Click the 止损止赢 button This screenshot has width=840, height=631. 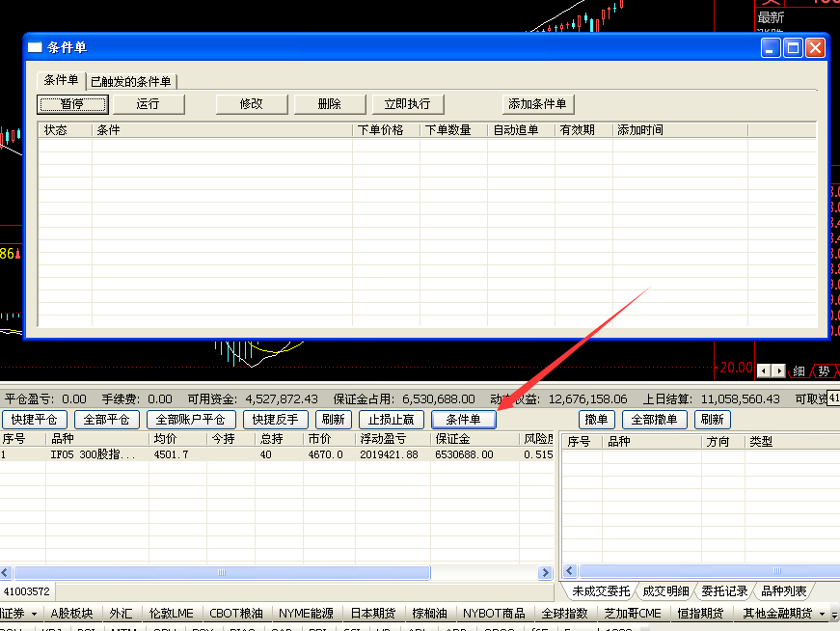click(x=391, y=420)
